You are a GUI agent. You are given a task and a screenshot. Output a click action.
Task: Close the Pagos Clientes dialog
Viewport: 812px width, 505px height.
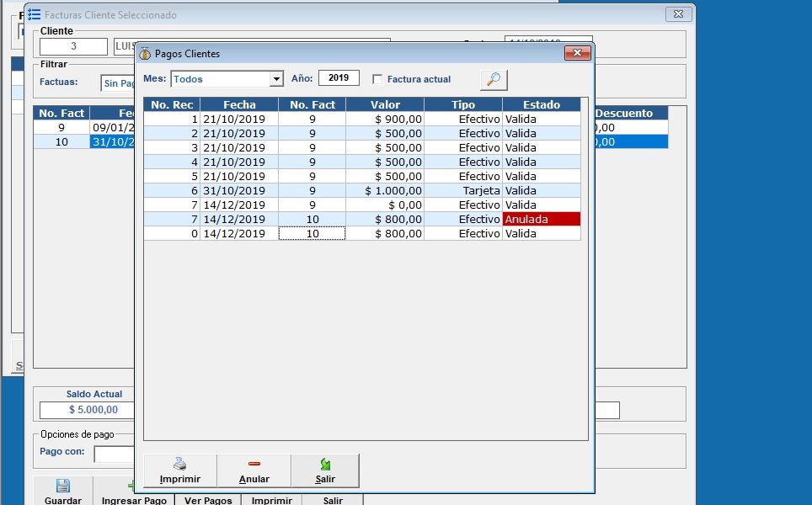[576, 53]
